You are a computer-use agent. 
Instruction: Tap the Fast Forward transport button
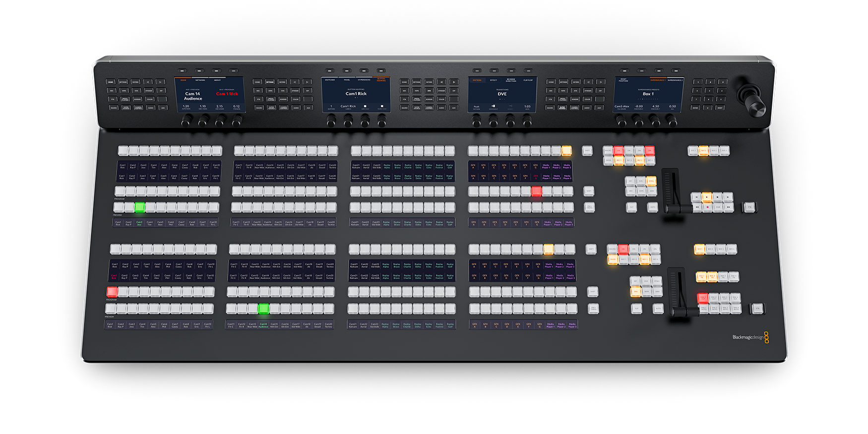728,207
